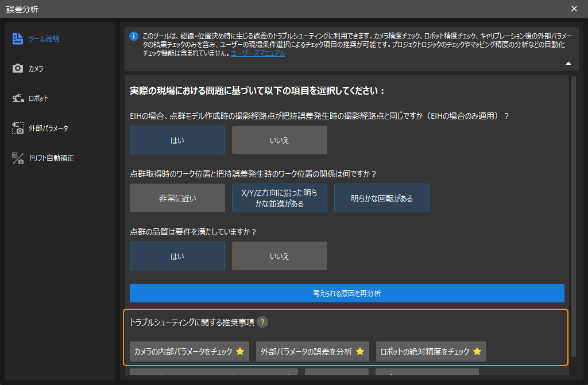Click 外部パラメータの誤差を分析 recommendation
Viewport: 588px width, 385px height.
(x=312, y=351)
